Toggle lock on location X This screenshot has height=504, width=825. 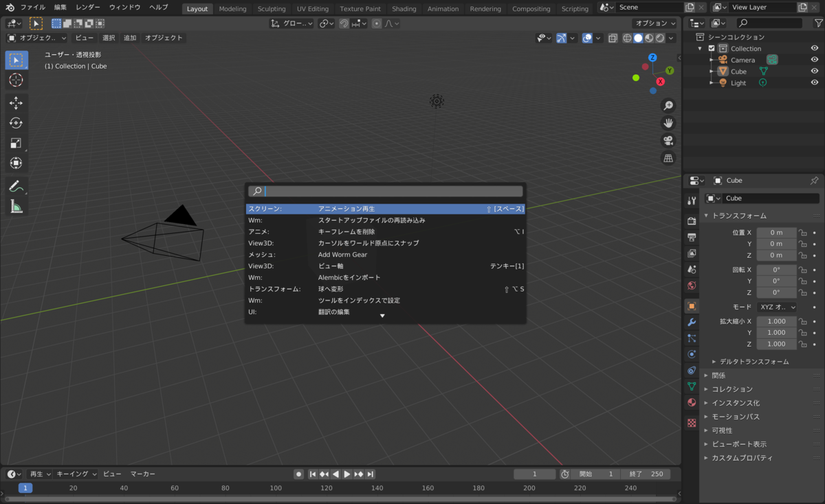click(x=802, y=232)
